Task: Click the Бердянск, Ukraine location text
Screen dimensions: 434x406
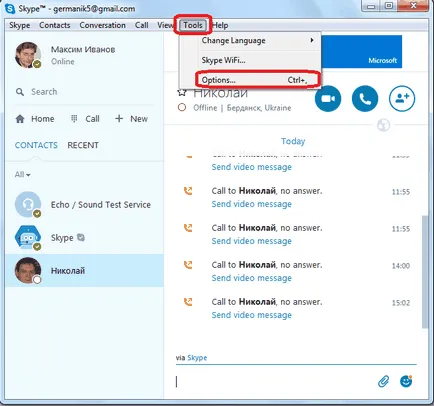Action: [x=259, y=108]
